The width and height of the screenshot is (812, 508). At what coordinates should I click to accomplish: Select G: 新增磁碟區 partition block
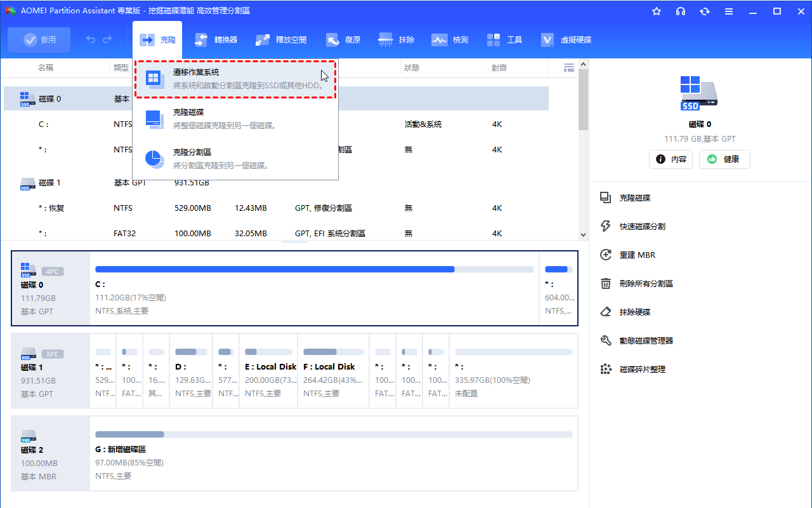pos(333,453)
